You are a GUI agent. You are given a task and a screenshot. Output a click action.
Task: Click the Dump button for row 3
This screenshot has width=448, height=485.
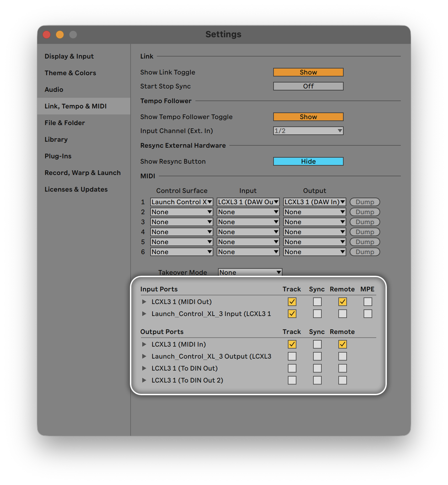365,222
